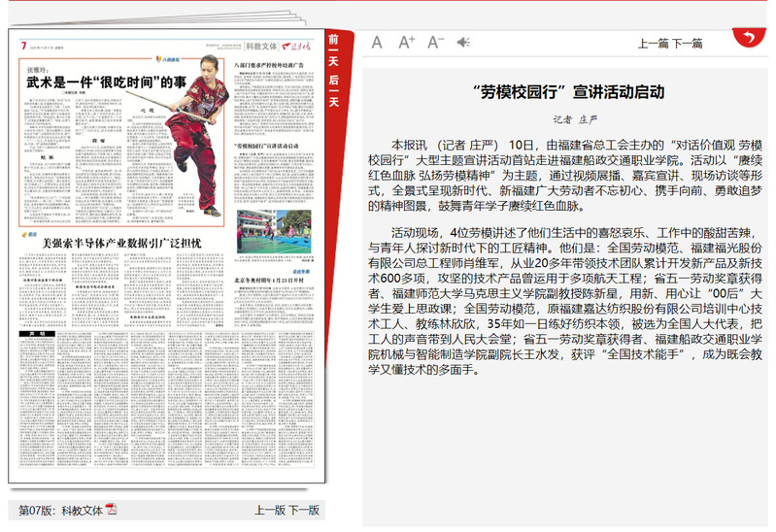Increase article font size with A+

coord(406,43)
